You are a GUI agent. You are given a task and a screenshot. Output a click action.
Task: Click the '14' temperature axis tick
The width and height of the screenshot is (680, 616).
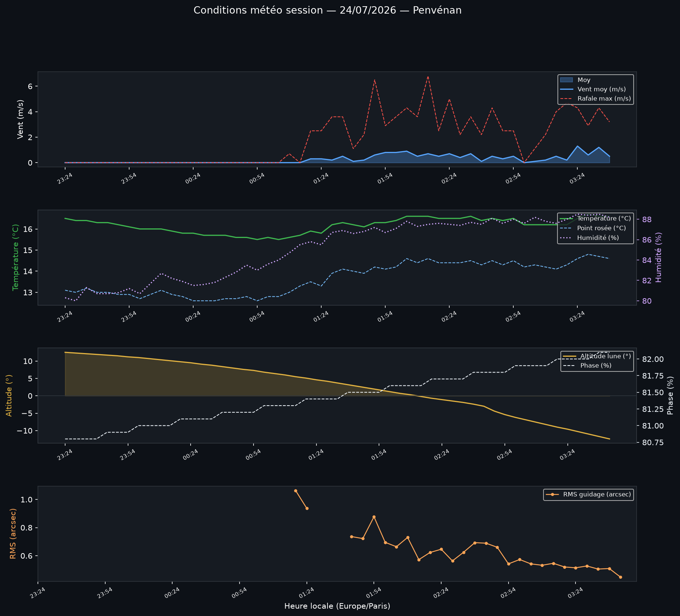point(28,271)
